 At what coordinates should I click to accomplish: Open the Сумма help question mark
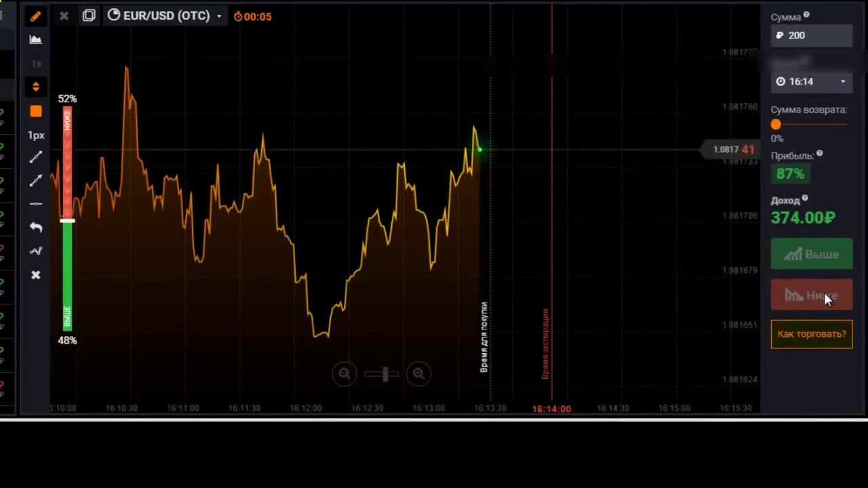pyautogui.click(x=806, y=15)
